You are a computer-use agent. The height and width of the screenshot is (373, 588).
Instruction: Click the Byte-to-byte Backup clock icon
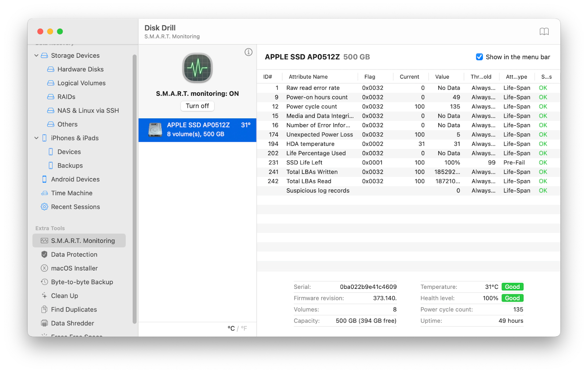click(44, 282)
